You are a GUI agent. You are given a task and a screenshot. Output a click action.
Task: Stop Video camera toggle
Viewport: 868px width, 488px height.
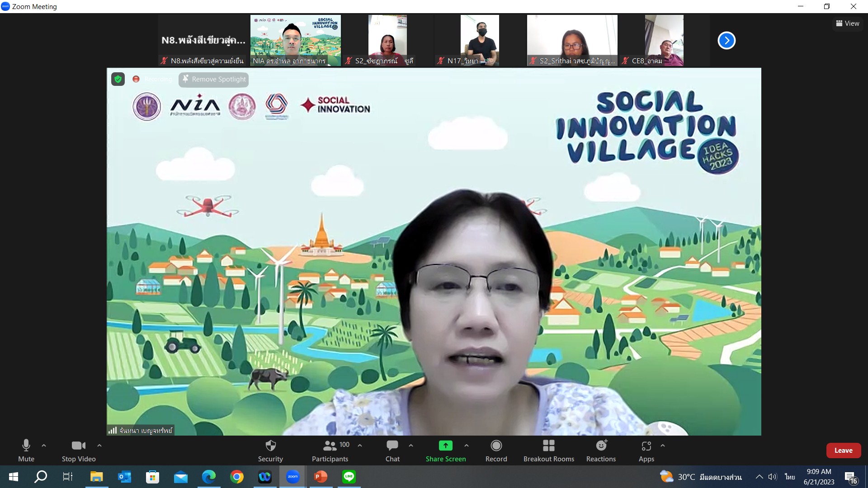point(79,450)
